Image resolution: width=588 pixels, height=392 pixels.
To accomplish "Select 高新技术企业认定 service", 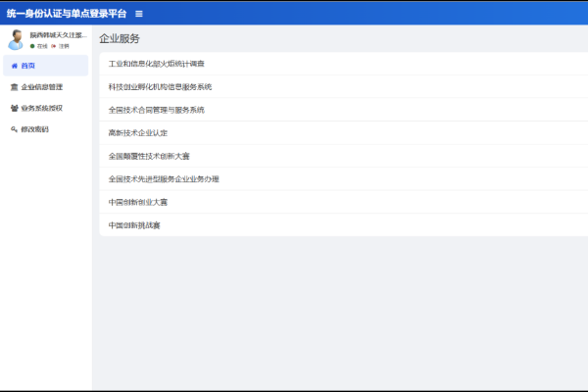I will (x=136, y=132).
